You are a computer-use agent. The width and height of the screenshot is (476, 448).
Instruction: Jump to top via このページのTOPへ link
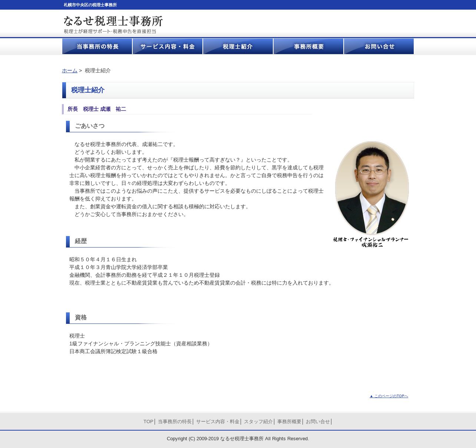pyautogui.click(x=389, y=396)
